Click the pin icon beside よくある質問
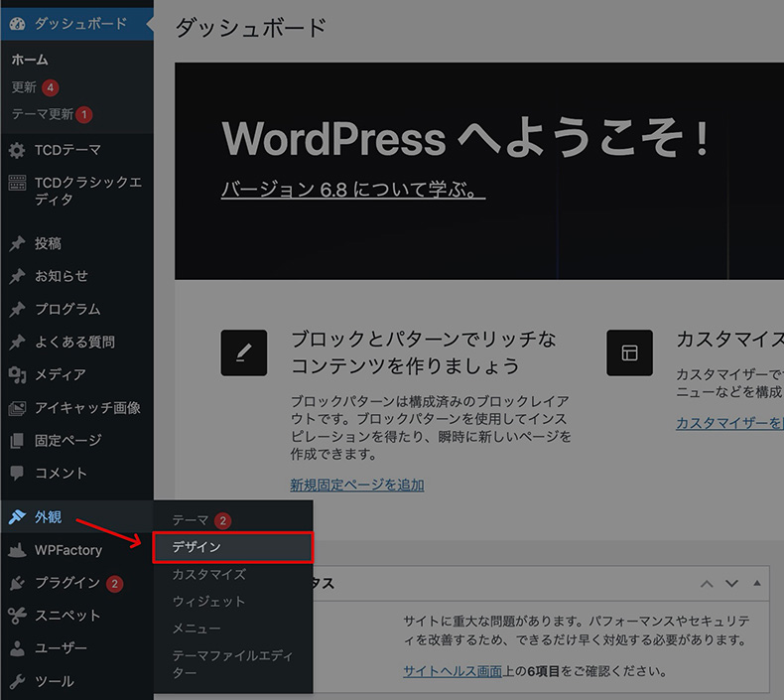 tap(17, 343)
